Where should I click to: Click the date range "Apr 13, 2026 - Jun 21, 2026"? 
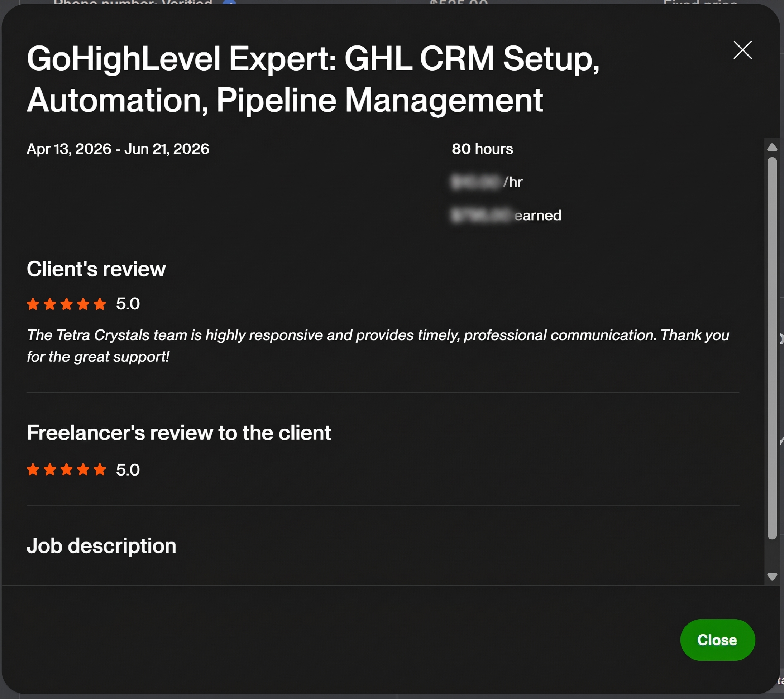pyautogui.click(x=118, y=149)
